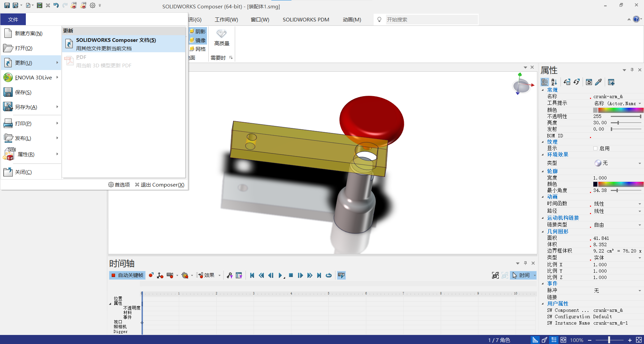The height and width of the screenshot is (344, 644).
Task: Toggle loop play mode icon
Action: [329, 275]
